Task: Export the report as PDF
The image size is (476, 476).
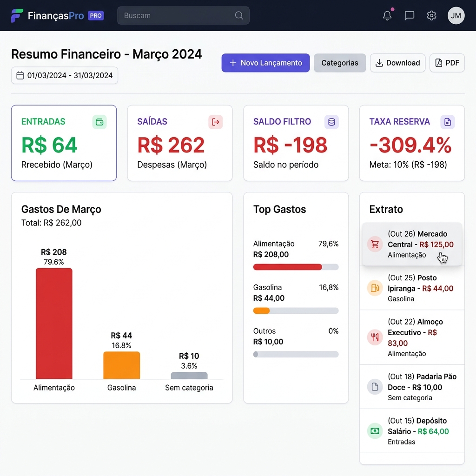Action: pyautogui.click(x=447, y=63)
